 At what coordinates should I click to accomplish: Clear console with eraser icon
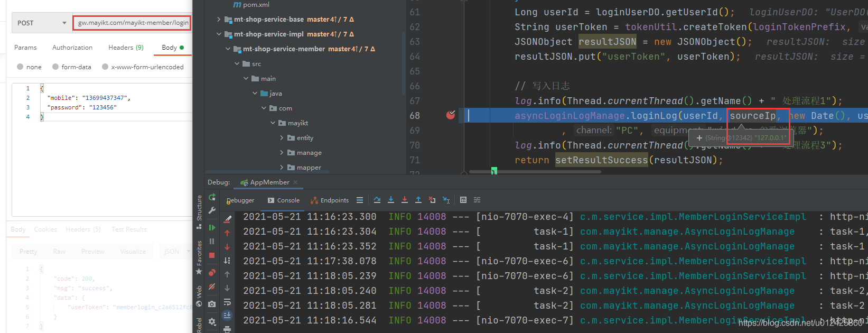click(x=228, y=218)
